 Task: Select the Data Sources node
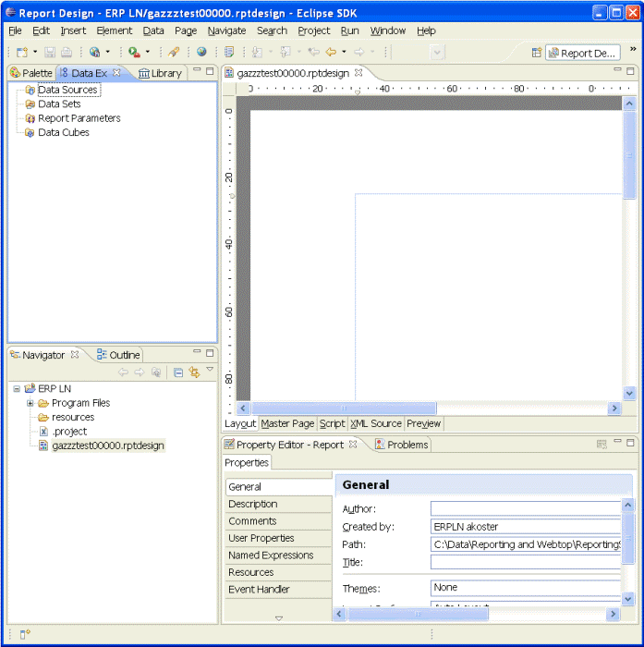tap(67, 90)
